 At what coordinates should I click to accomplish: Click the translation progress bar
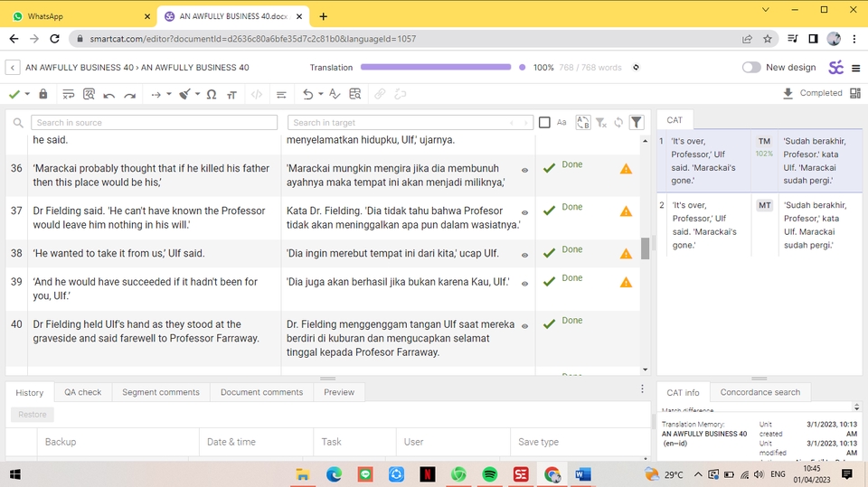436,67
